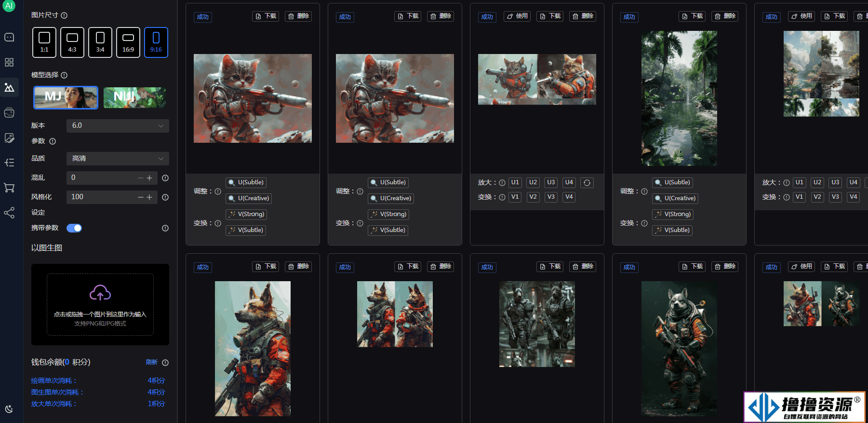Screen dimensions: 868x423
Task: Click U2 in the top-right landscape card
Action: pos(817,183)
